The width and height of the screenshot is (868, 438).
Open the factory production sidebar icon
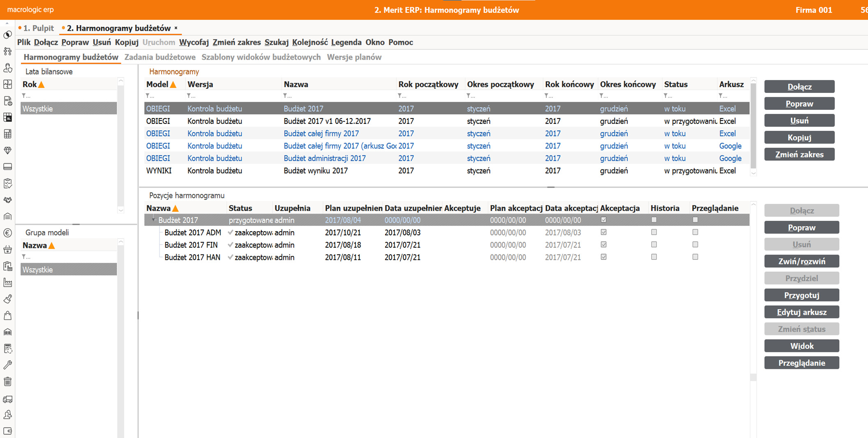(x=7, y=283)
